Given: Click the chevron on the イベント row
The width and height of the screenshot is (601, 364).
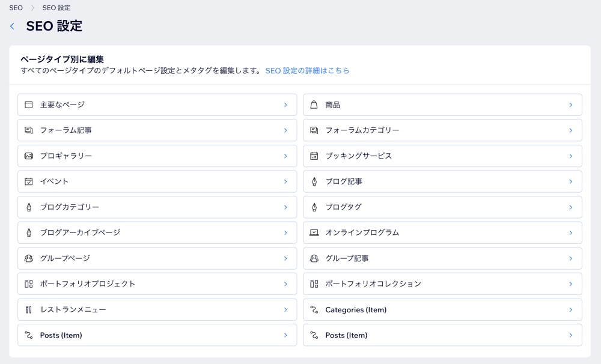Looking at the screenshot, I should (285, 181).
